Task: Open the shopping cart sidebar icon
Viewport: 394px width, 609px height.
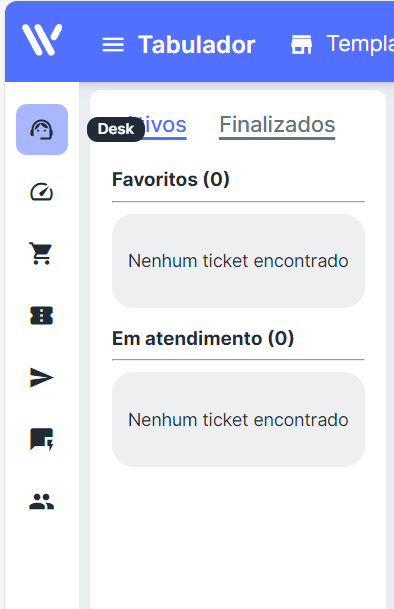Action: point(41,253)
